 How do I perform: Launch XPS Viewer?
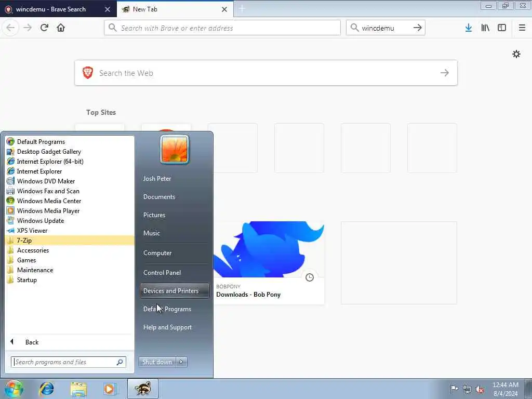(x=70, y=230)
